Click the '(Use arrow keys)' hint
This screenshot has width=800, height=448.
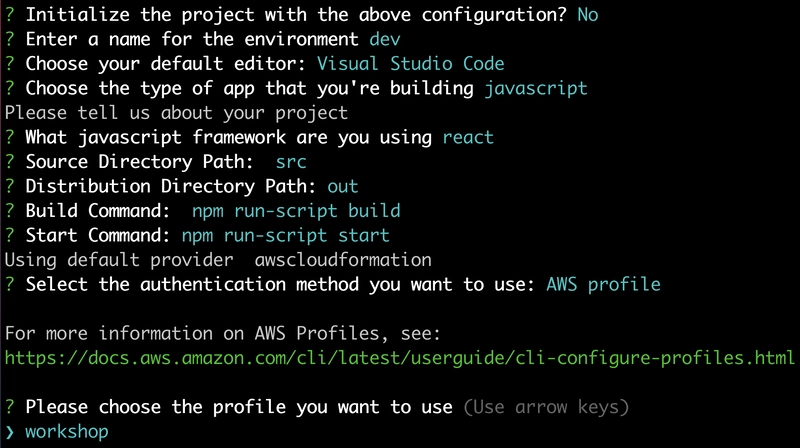tap(546, 407)
